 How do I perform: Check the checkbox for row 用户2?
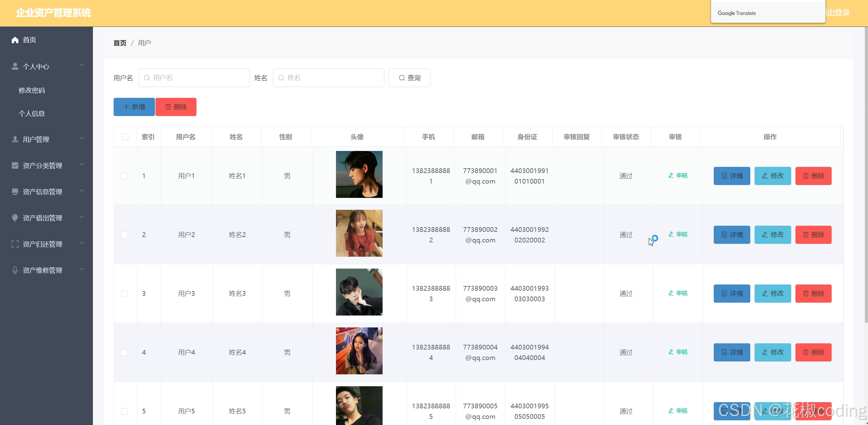pyautogui.click(x=125, y=235)
